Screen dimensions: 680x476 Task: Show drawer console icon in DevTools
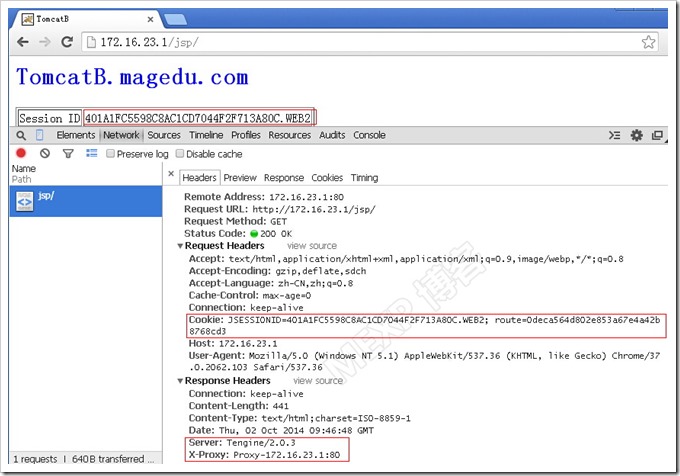tap(614, 135)
